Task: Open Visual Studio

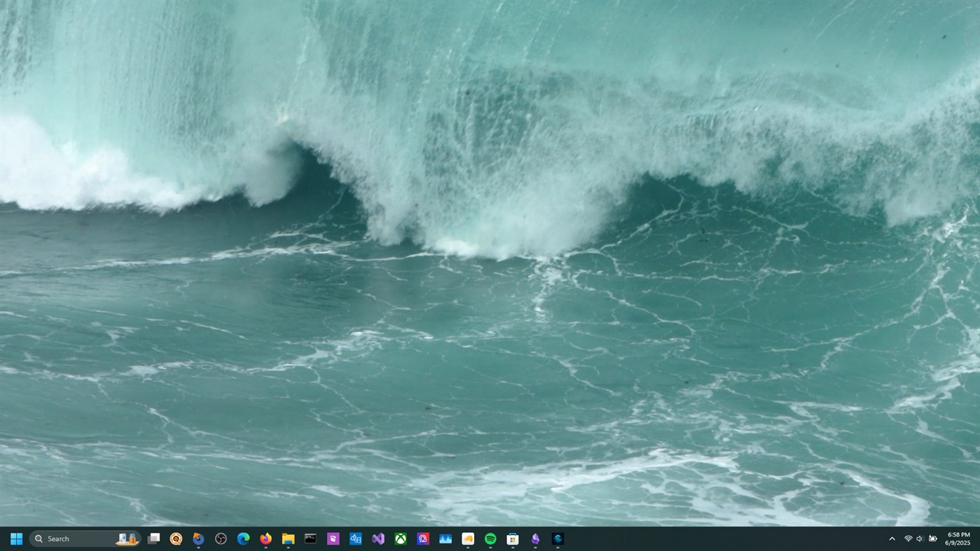Action: (x=378, y=538)
